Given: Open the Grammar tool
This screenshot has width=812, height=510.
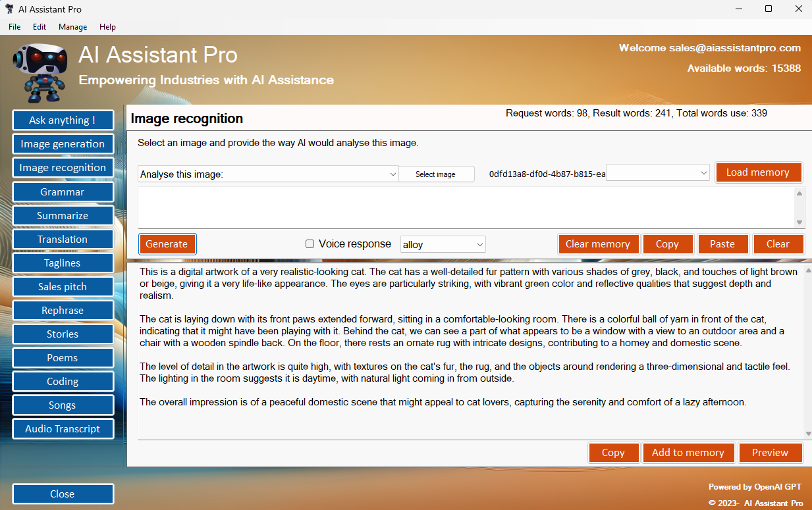Looking at the screenshot, I should coord(63,191).
